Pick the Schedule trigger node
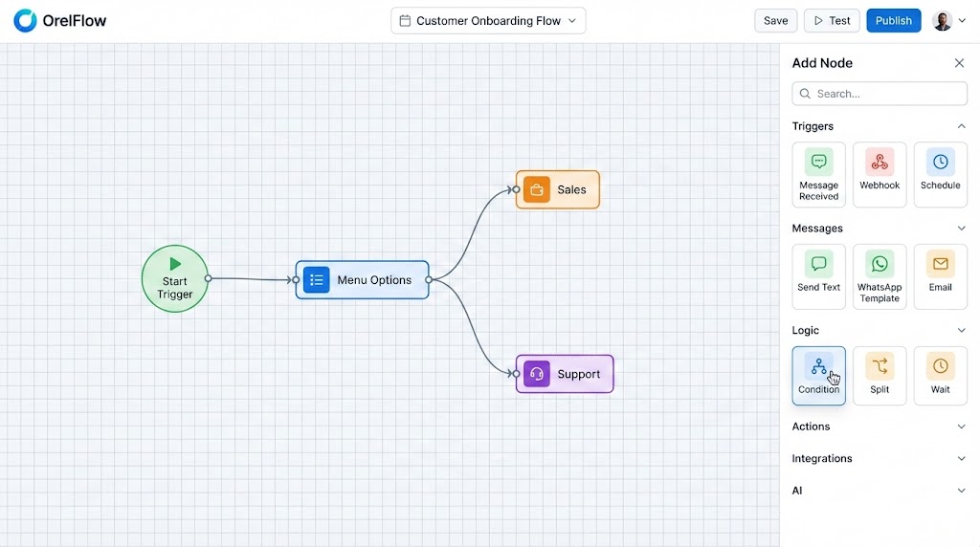Image resolution: width=980 pixels, height=547 pixels. coord(940,174)
